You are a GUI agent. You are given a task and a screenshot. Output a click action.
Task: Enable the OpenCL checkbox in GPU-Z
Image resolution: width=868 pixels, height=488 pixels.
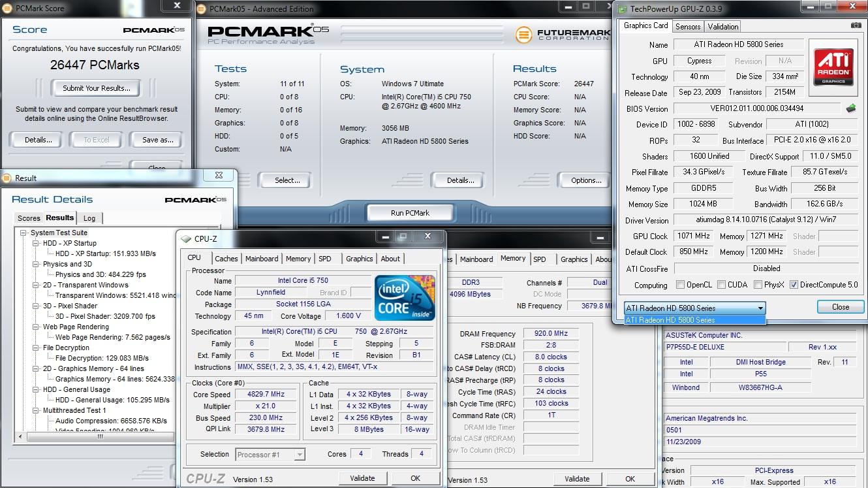[x=681, y=285]
